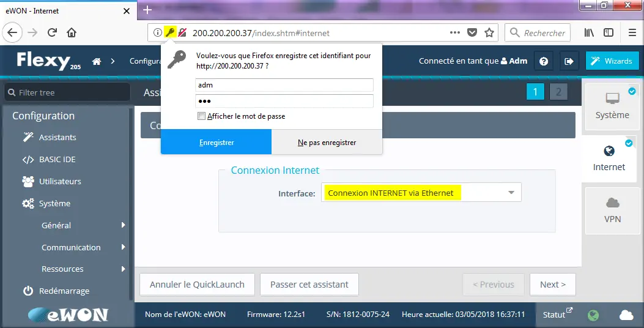Viewport: 644px width, 328px height.
Task: Click the Nom de l'eWON: eWON text
Action: [x=185, y=315]
